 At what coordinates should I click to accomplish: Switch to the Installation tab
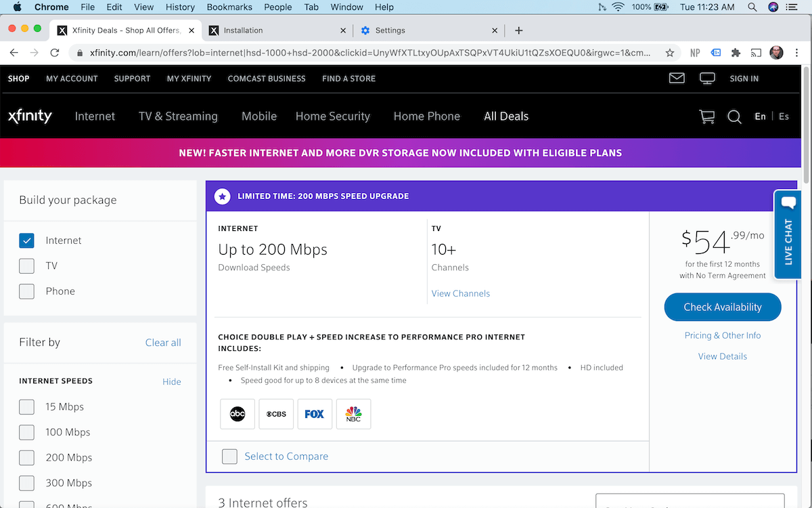pos(278,30)
